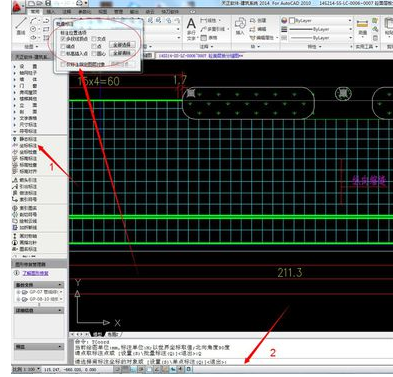Enable the 点 (point) checkbox

point(94,46)
